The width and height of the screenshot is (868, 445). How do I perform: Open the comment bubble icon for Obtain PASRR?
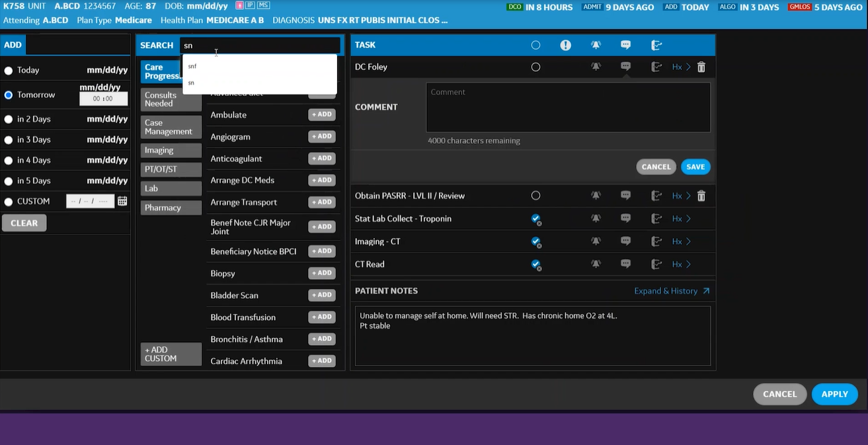625,196
